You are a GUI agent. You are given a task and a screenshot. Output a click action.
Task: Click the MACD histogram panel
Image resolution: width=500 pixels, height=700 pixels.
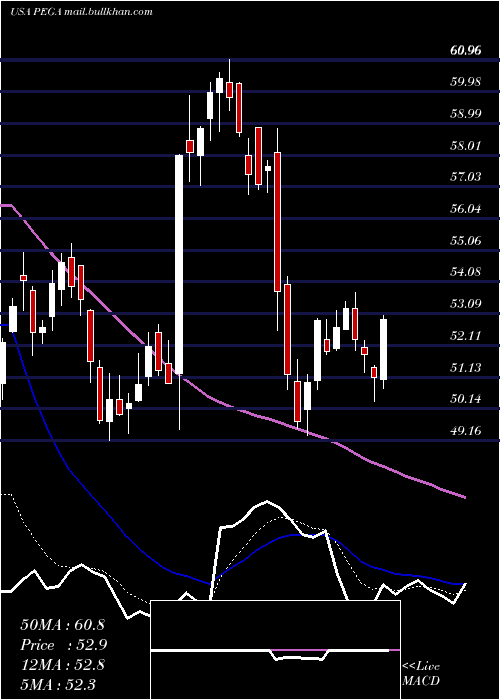[x=275, y=650]
